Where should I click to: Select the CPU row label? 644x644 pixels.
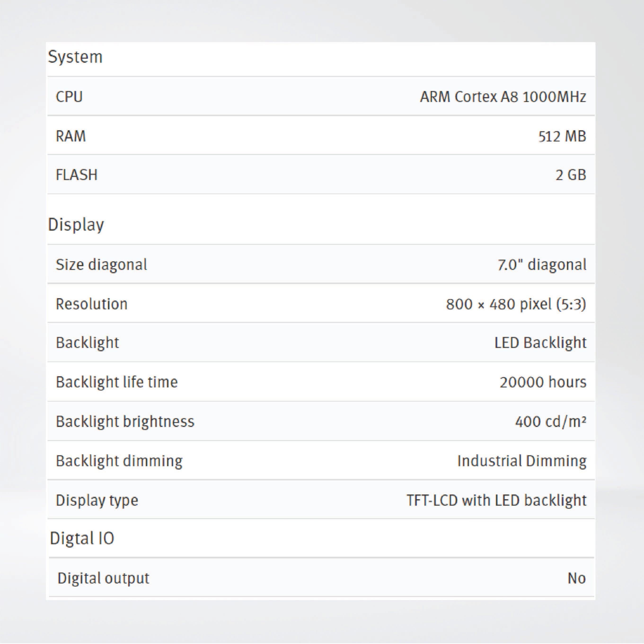point(69,97)
